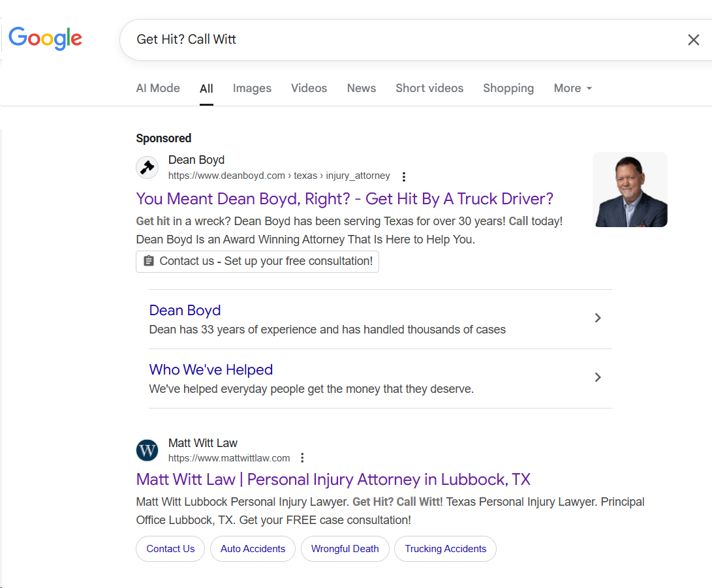
Task: Click the clipboard icon in the Contact us button
Action: tap(149, 261)
